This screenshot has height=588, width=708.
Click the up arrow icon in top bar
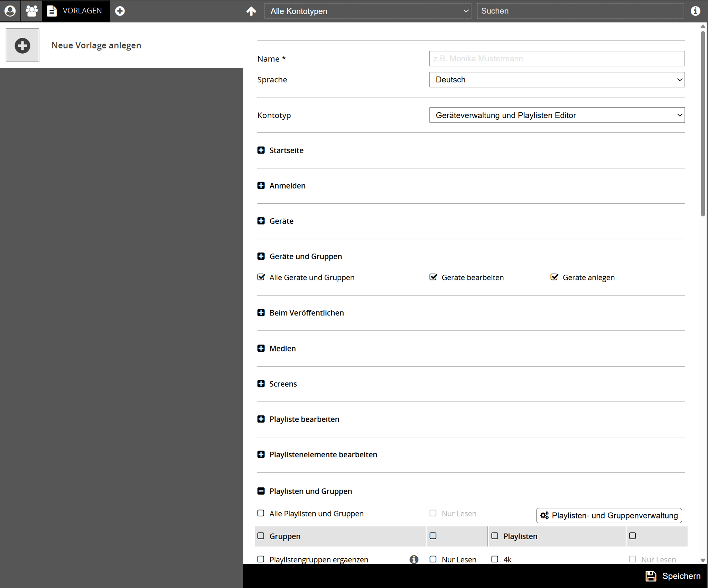[x=251, y=11]
